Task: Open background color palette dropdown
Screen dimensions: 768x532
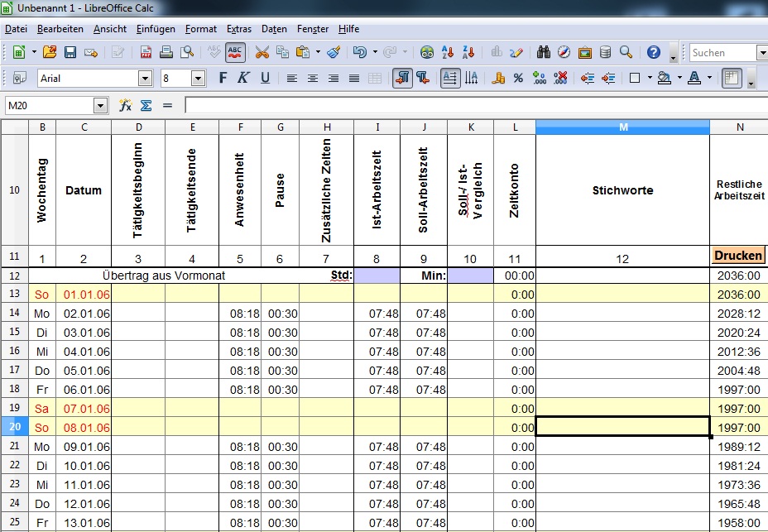Action: pos(679,78)
